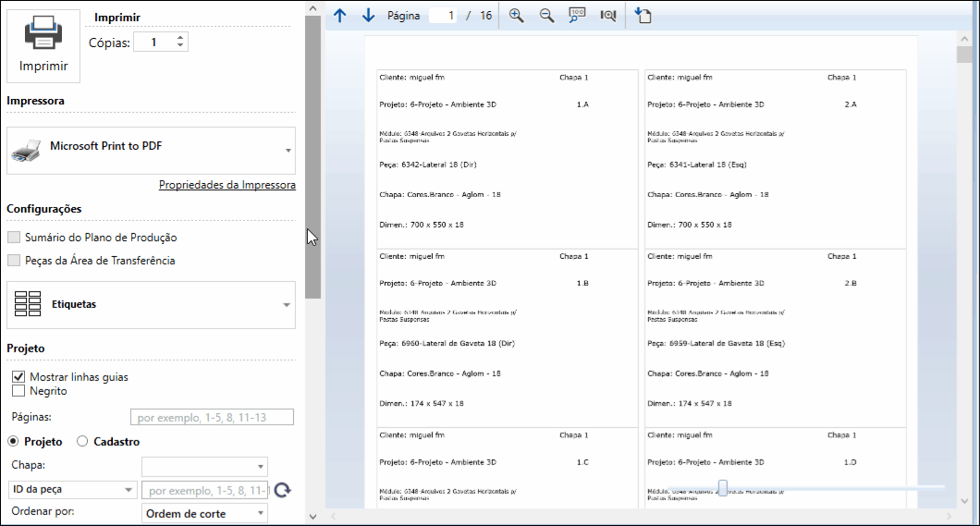Click label text 'Peça: 6341-Lateral 18 (Esq)'
980x526 pixels.
click(697, 165)
